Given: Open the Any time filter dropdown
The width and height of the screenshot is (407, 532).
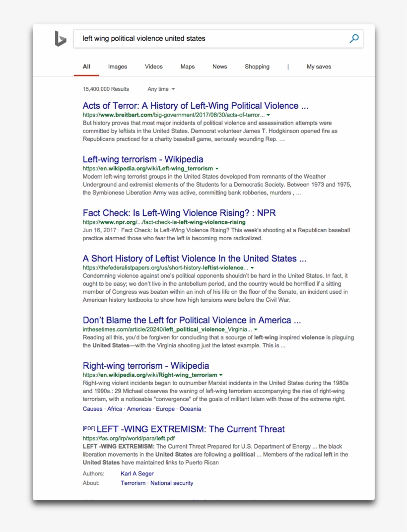Looking at the screenshot, I should (x=161, y=89).
